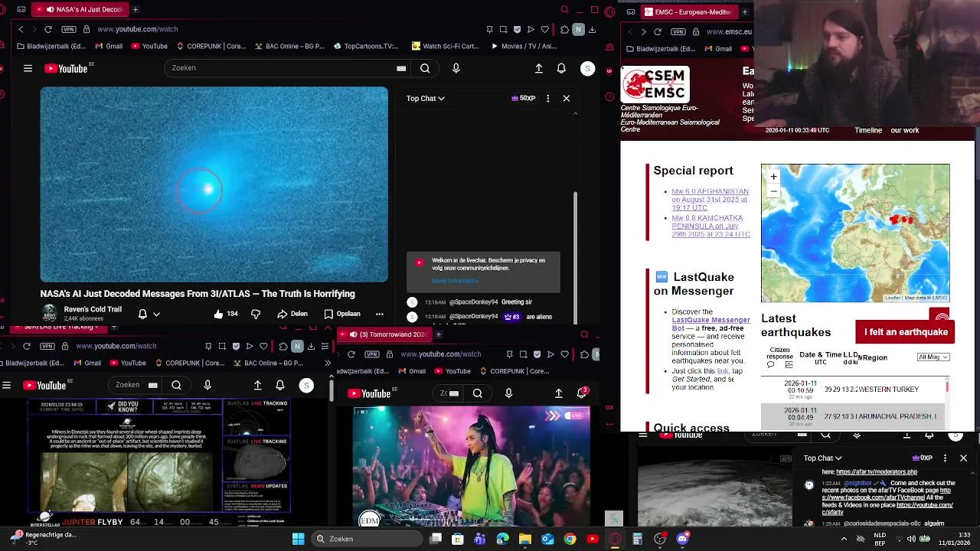Click the search magnifier button in NASA video window
This screenshot has height=551, width=980.
(x=425, y=68)
